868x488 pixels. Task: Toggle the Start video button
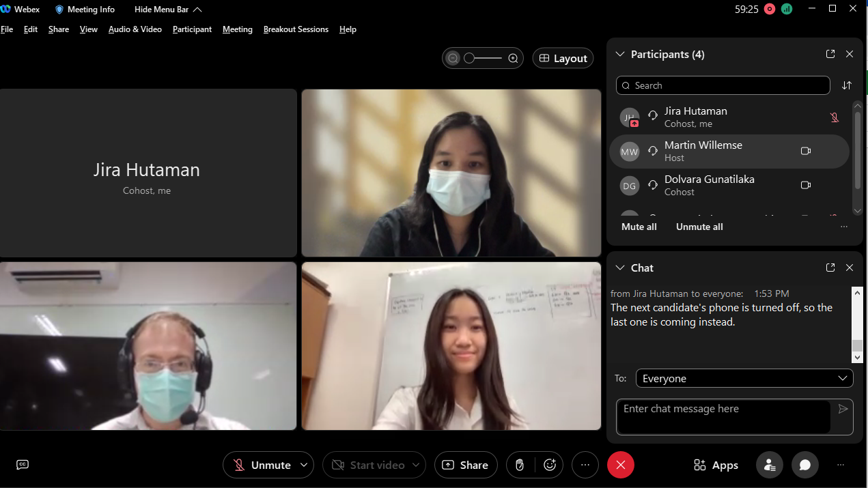(x=369, y=465)
